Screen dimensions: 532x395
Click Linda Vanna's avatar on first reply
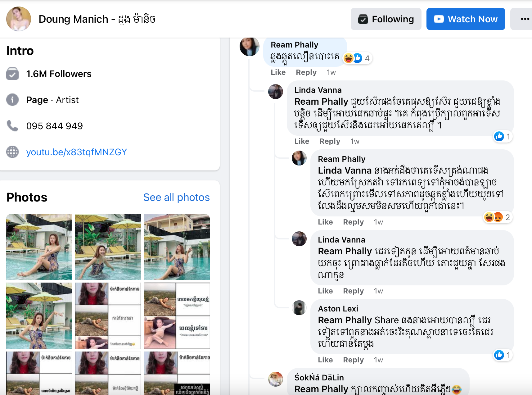[276, 92]
